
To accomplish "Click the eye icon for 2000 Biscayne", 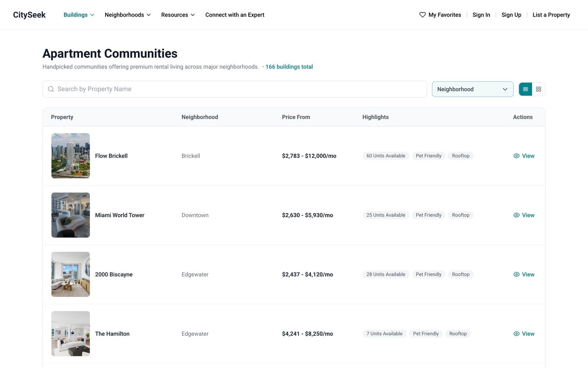I will (516, 274).
